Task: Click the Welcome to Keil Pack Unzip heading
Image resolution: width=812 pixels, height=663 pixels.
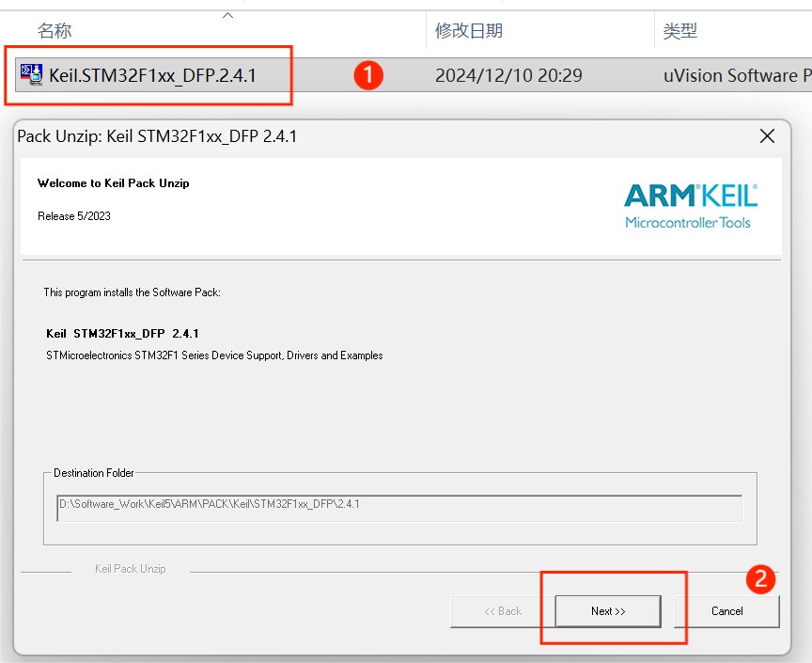Action: [x=114, y=183]
